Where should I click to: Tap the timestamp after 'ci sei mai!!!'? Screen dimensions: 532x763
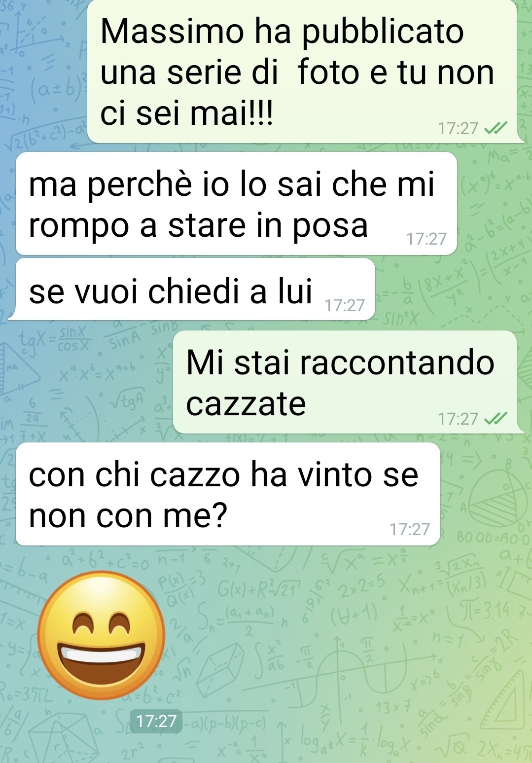coord(458,128)
